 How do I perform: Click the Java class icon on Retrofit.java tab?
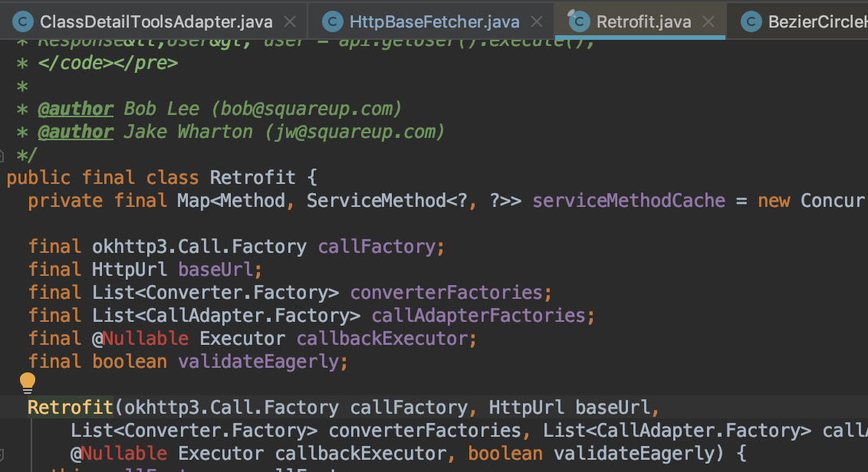click(x=580, y=22)
